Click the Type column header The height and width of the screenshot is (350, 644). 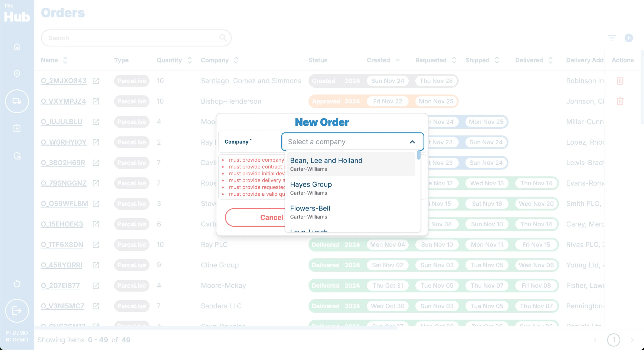coord(121,60)
